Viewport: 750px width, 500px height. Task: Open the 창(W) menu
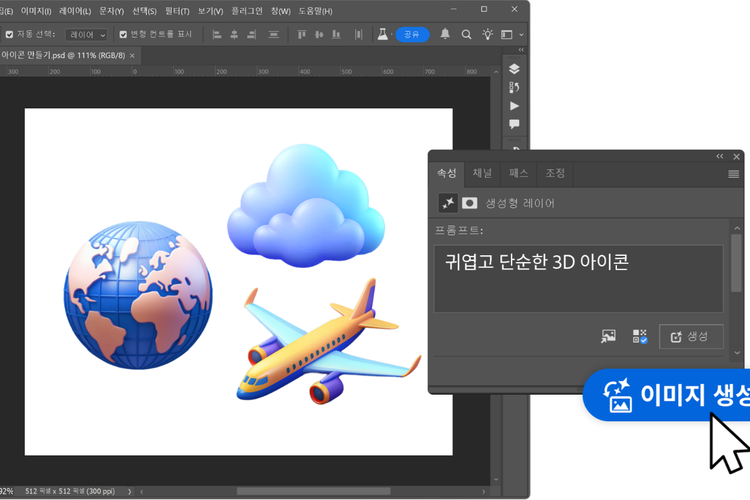coord(281,11)
